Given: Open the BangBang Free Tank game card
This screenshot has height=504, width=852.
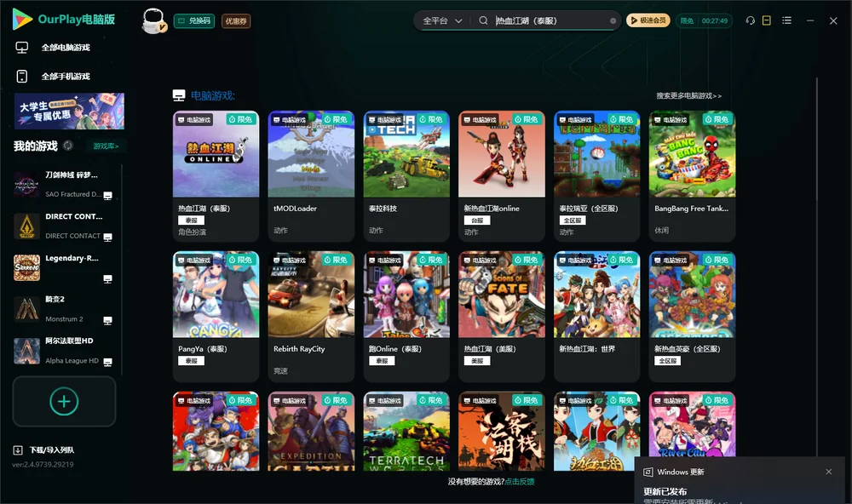Looking at the screenshot, I should [692, 176].
